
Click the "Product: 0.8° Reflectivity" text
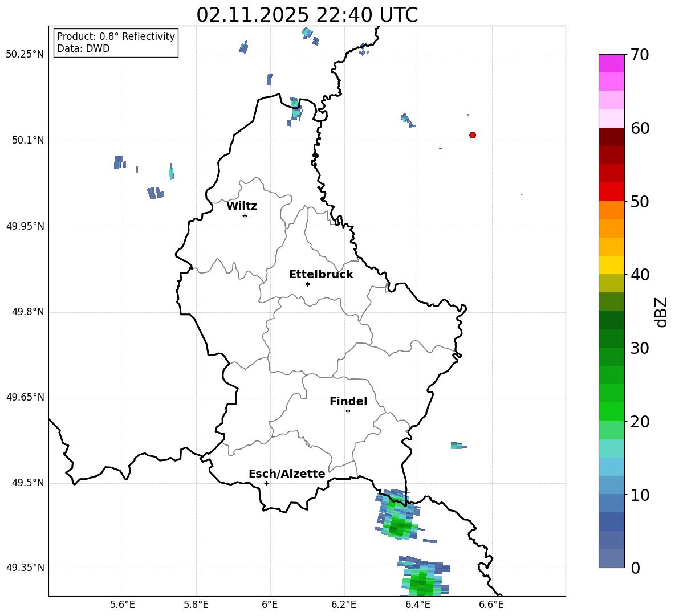116,36
